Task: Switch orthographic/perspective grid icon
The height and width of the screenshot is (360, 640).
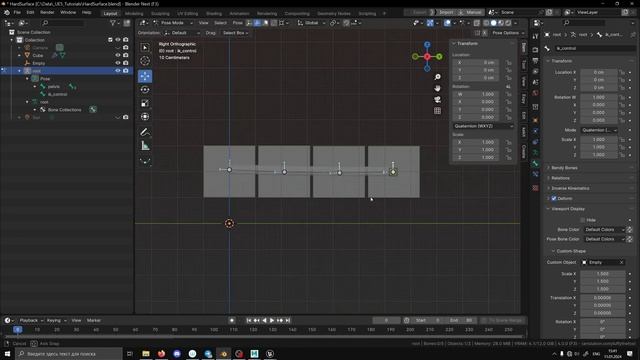Action: [x=437, y=111]
